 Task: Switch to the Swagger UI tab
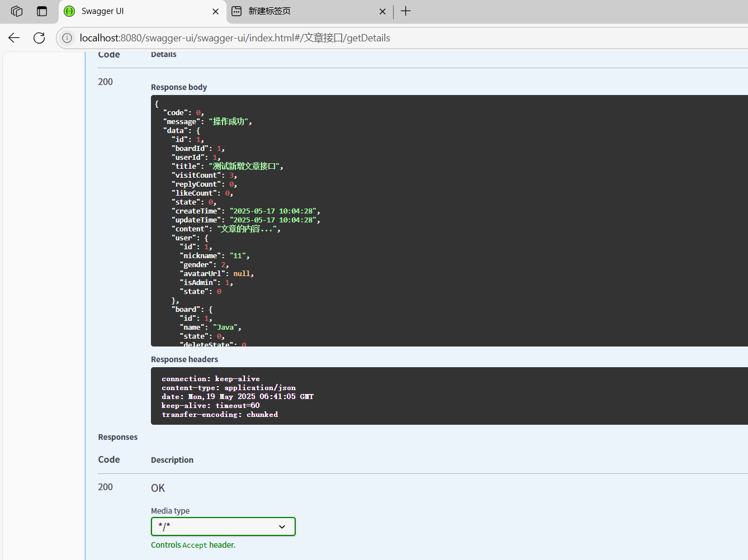coord(142,11)
